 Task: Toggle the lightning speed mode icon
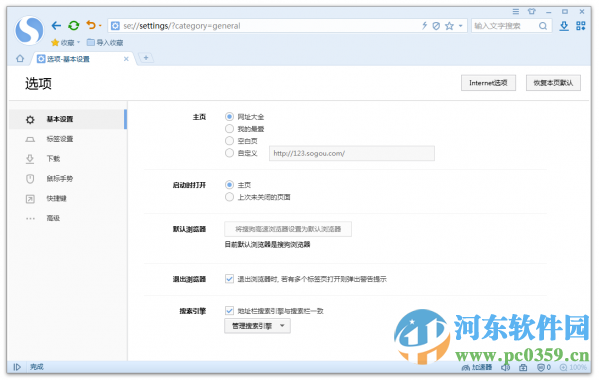(424, 26)
